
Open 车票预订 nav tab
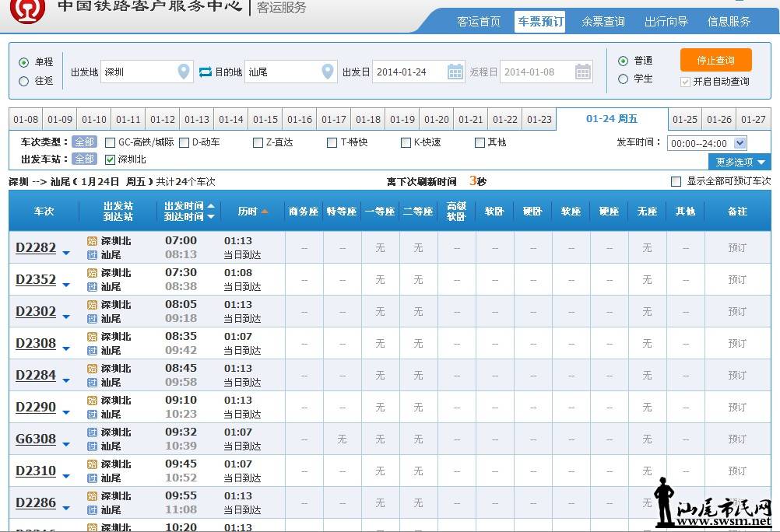coord(539,21)
